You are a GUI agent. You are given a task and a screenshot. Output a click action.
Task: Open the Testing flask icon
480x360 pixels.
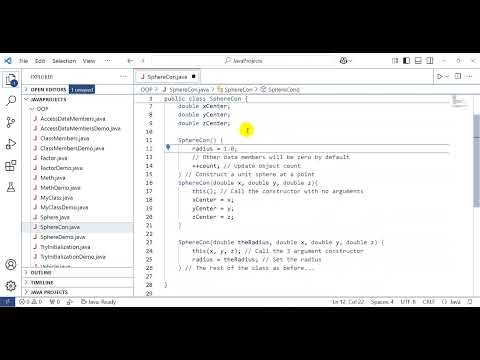pyautogui.click(x=11, y=187)
